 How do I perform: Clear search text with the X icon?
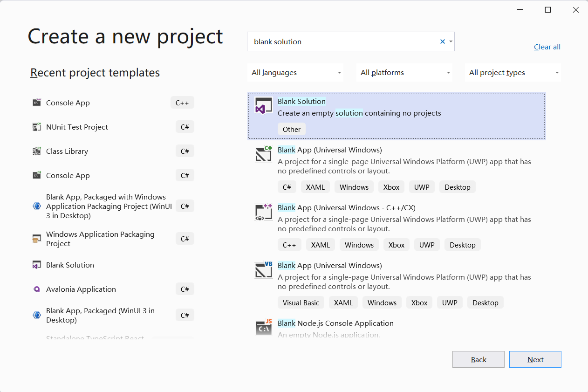(x=443, y=41)
